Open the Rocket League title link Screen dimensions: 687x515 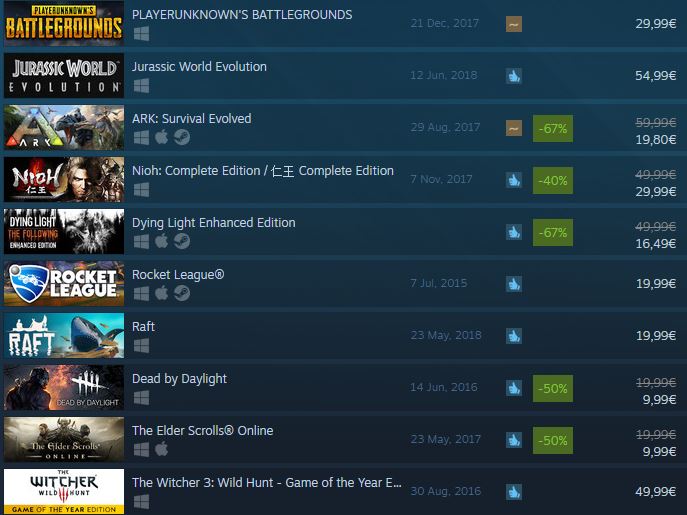click(178, 275)
